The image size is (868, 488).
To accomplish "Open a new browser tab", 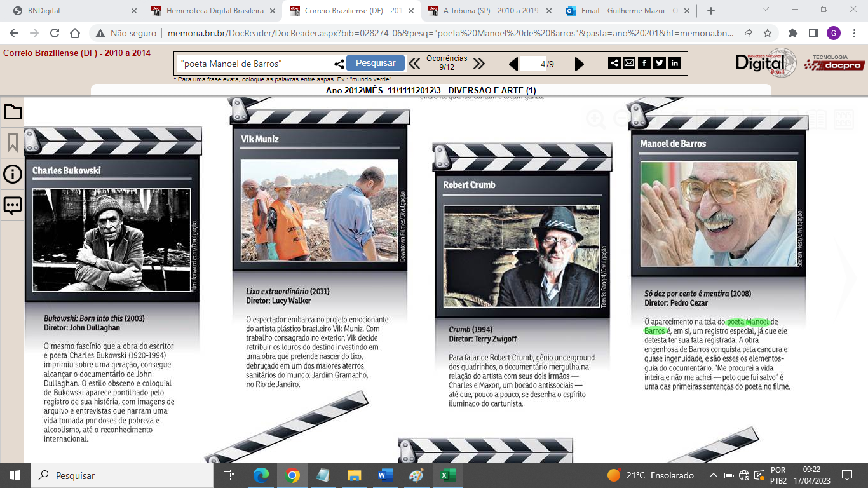I will (x=710, y=11).
